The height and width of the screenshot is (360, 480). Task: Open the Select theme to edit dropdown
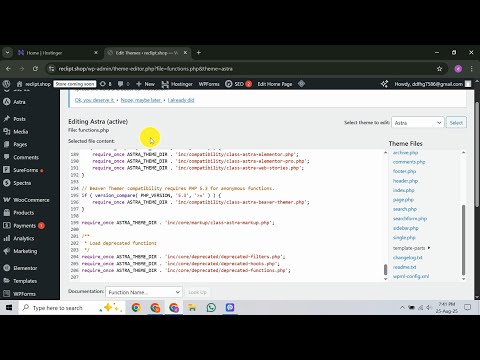[418, 123]
